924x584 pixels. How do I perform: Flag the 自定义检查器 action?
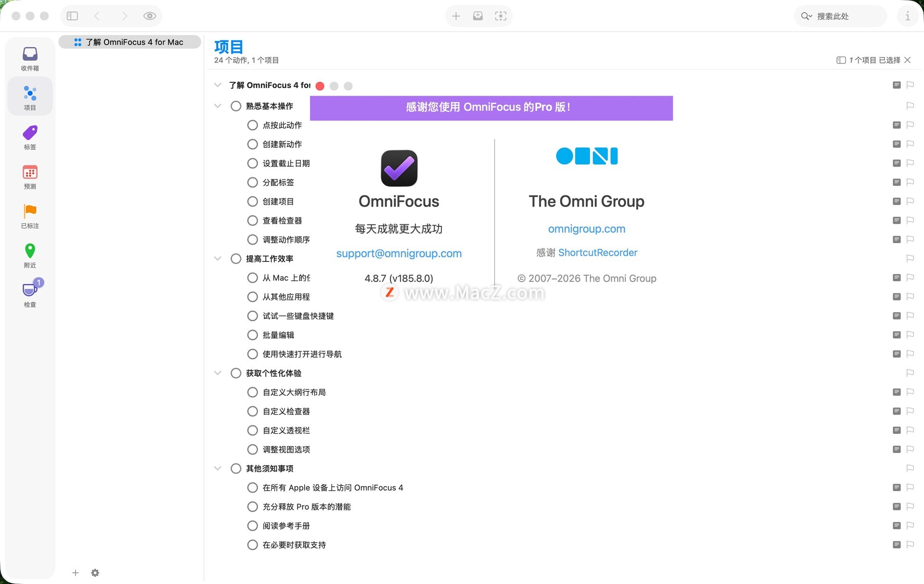coord(910,411)
